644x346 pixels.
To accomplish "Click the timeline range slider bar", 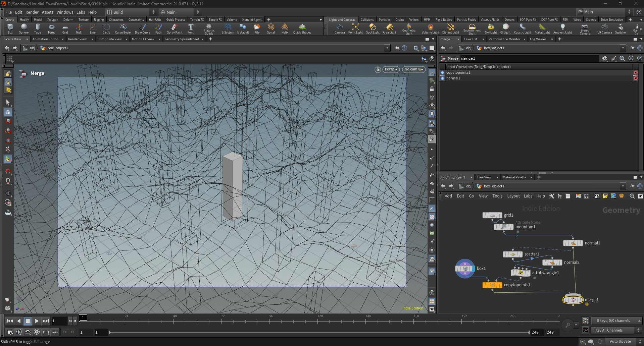I will 319,332.
